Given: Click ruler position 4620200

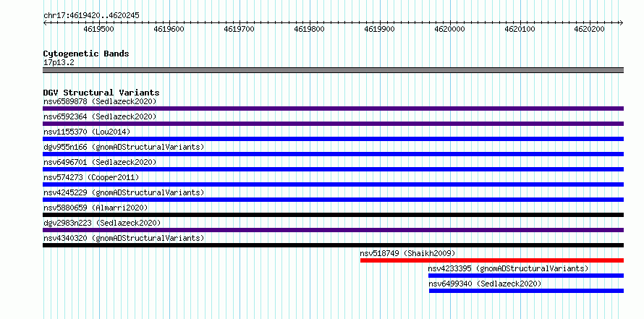Looking at the screenshot, I should [x=590, y=29].
